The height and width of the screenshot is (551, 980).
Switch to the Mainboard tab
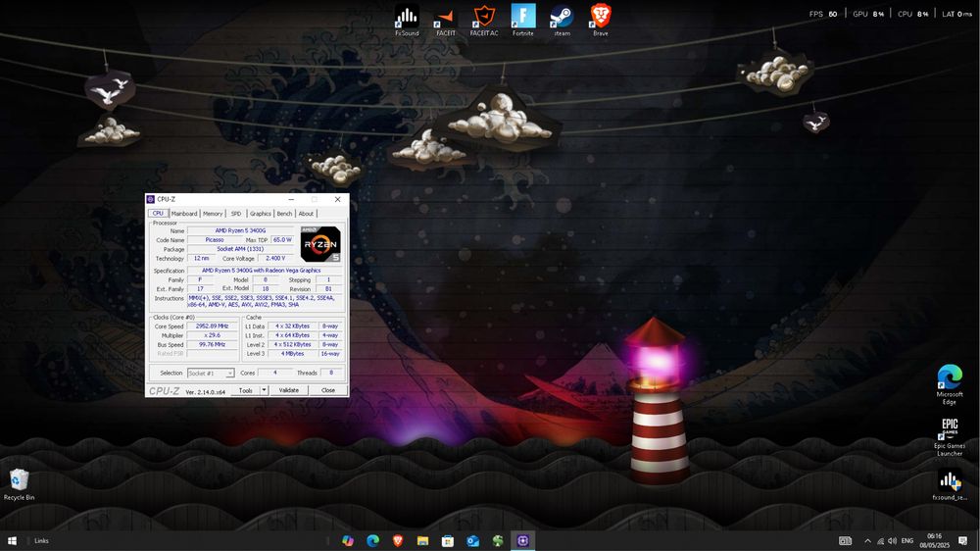coord(184,213)
